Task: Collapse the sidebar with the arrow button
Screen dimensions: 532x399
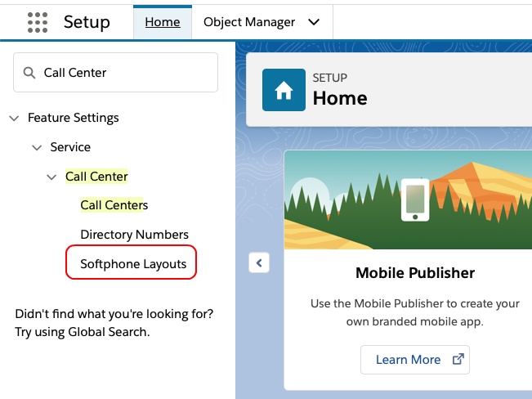Action: point(258,262)
